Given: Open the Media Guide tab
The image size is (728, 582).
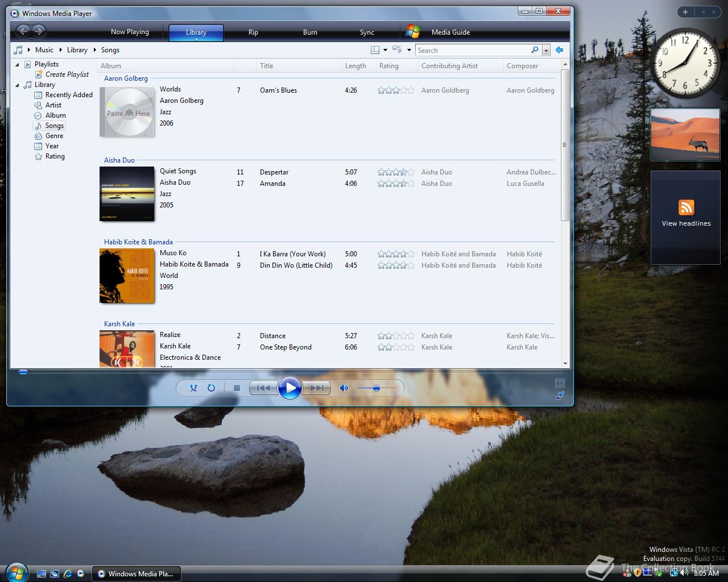Looking at the screenshot, I should coord(450,32).
